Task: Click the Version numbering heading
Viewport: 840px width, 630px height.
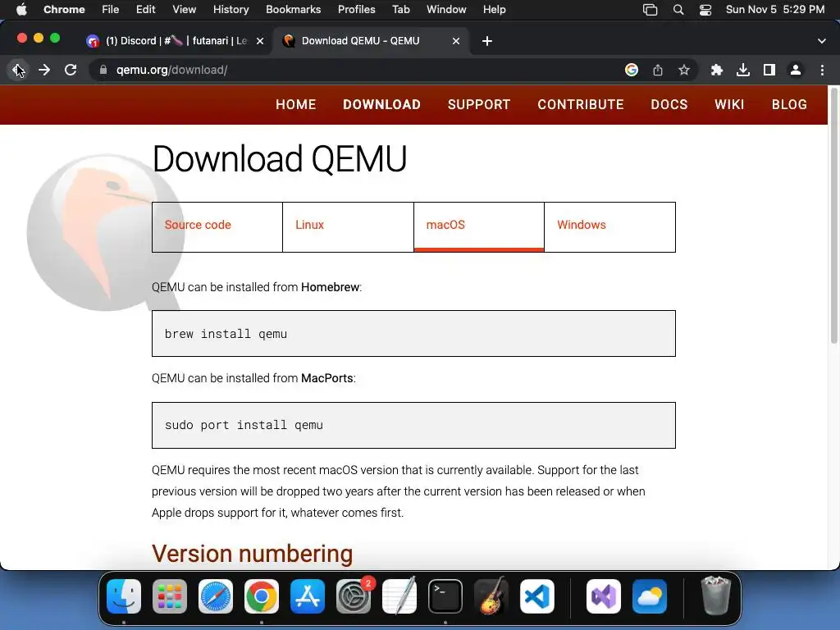Action: (x=253, y=554)
